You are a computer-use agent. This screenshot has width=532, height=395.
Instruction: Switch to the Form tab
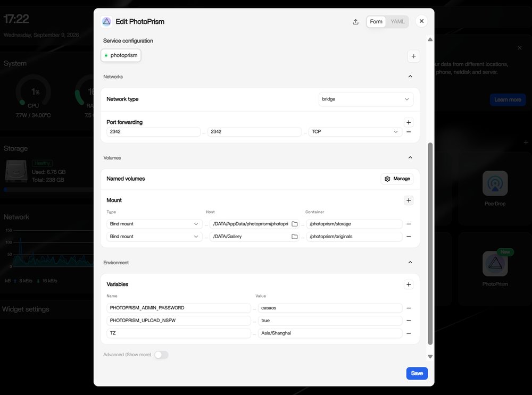pyautogui.click(x=376, y=21)
